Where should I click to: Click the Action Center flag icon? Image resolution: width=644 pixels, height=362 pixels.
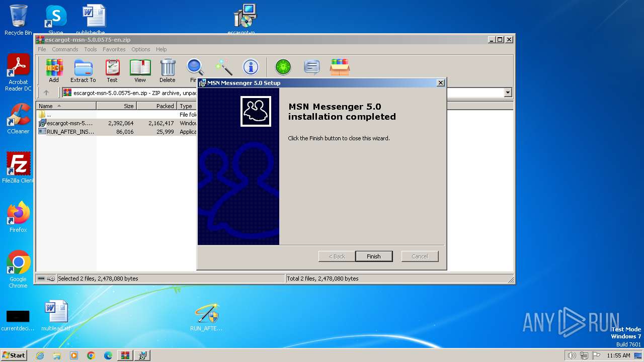pos(597,355)
